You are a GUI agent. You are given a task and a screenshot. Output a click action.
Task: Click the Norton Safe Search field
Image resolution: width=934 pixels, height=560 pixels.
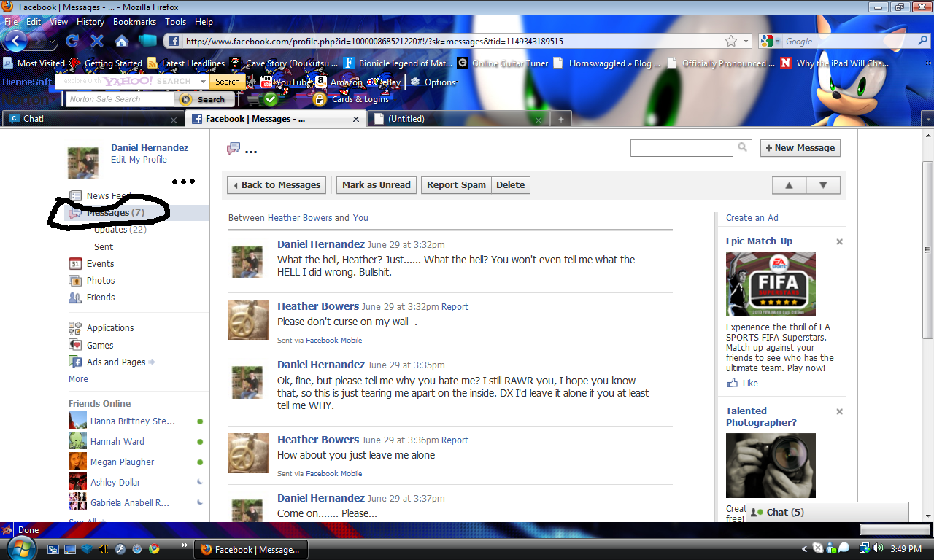coord(120,99)
